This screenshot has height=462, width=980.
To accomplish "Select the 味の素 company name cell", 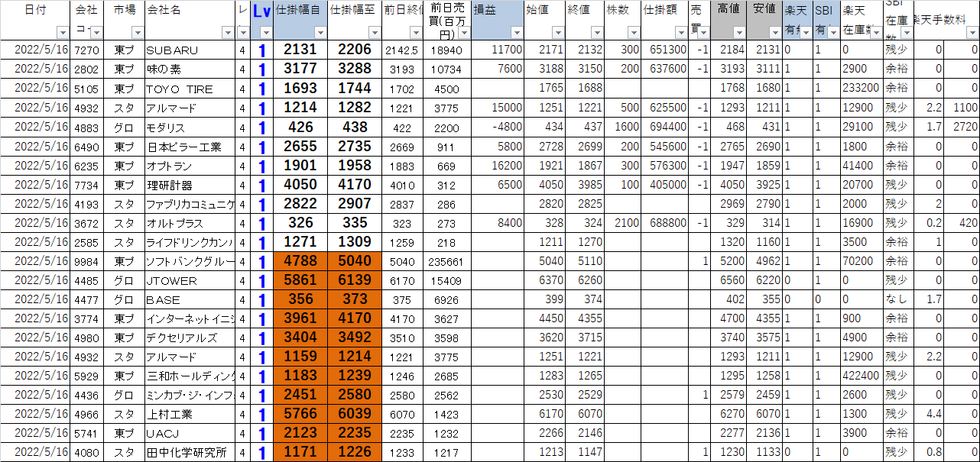I will 190,69.
